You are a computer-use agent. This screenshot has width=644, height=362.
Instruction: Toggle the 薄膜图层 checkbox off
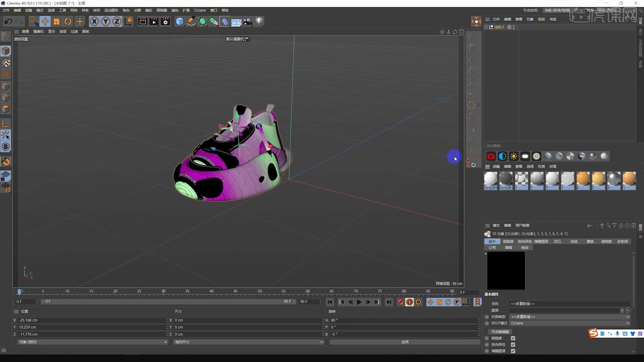pyautogui.click(x=513, y=351)
